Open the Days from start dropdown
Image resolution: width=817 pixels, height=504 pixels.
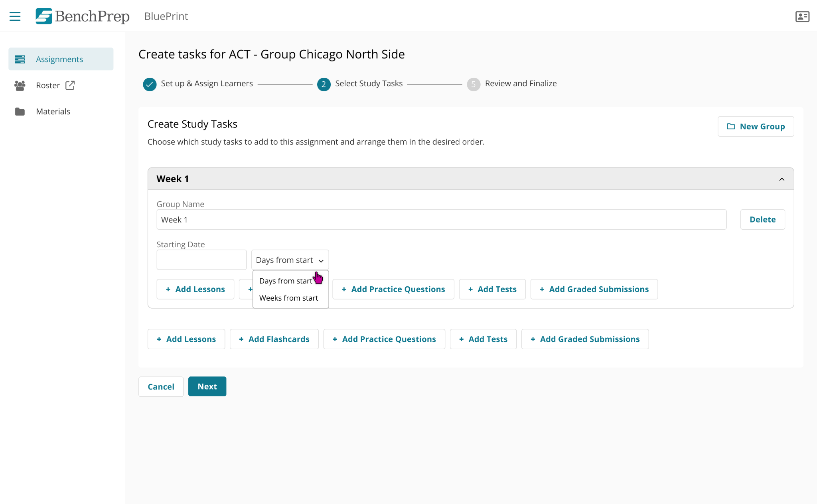click(290, 260)
